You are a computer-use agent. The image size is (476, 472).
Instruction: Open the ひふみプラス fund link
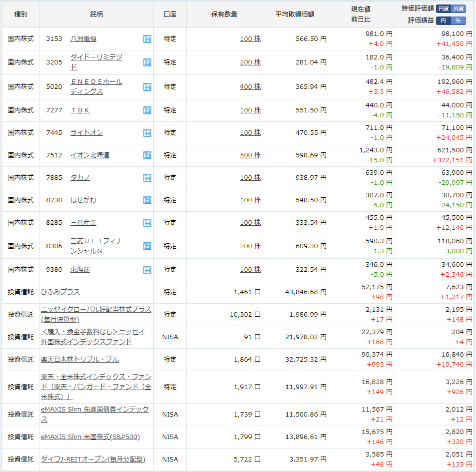click(x=60, y=292)
